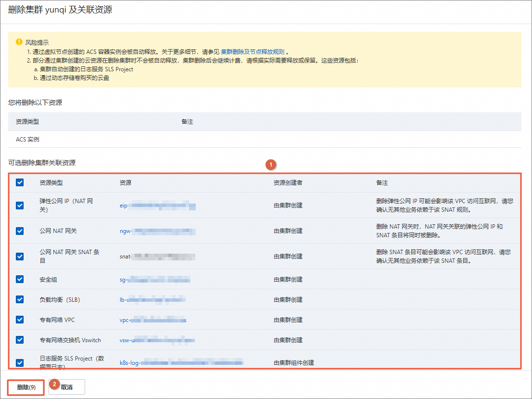Click the 取消 button
This screenshot has width=532, height=399.
[x=67, y=387]
